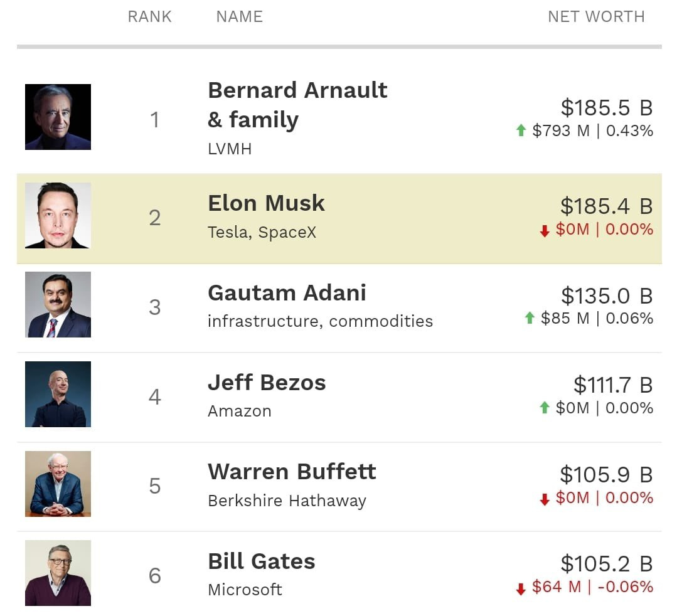Open the Warren Buffett name link
The image size is (677, 616).
coord(292,471)
